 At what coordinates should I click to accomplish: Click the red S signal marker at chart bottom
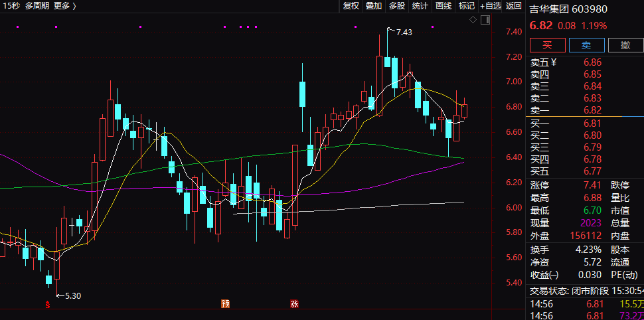click(x=48, y=304)
